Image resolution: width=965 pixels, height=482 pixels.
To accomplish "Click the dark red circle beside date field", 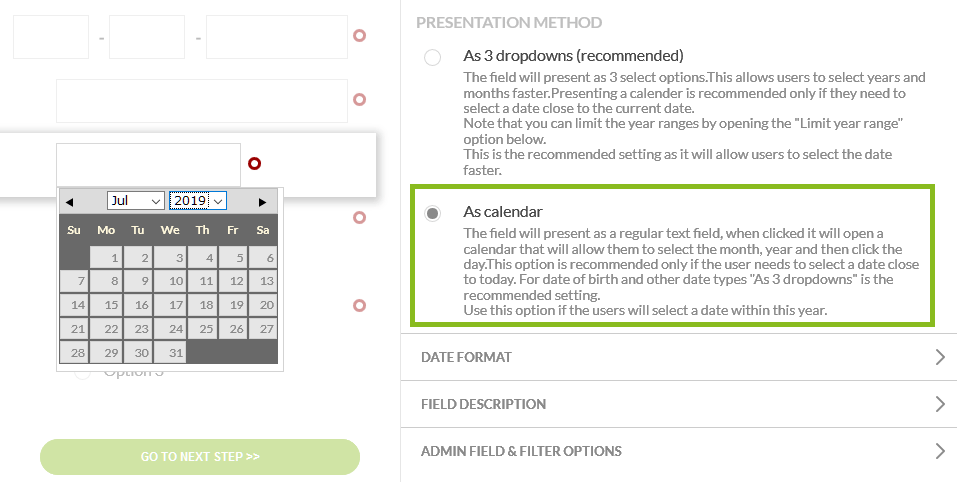I will point(254,163).
